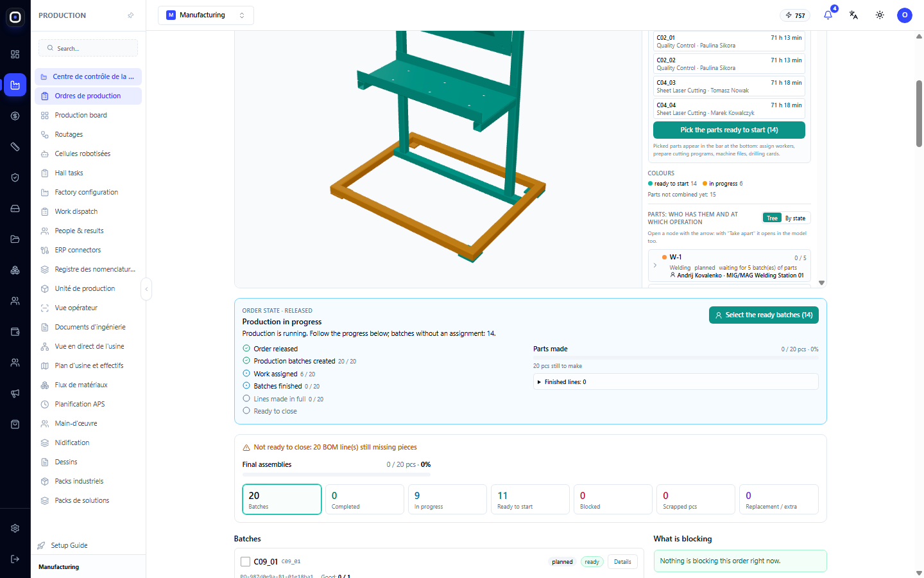Click the sidebar search field
This screenshot has height=578, width=924.
coord(88,48)
